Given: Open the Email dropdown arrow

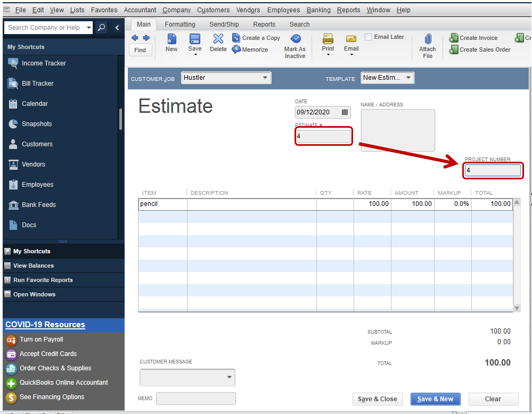Looking at the screenshot, I should tap(351, 55).
